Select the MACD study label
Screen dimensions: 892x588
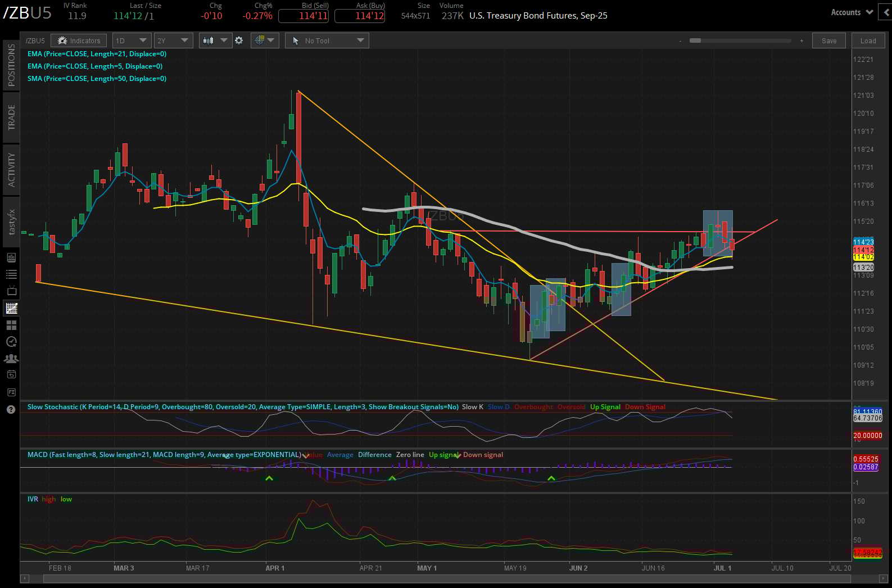[x=164, y=455]
